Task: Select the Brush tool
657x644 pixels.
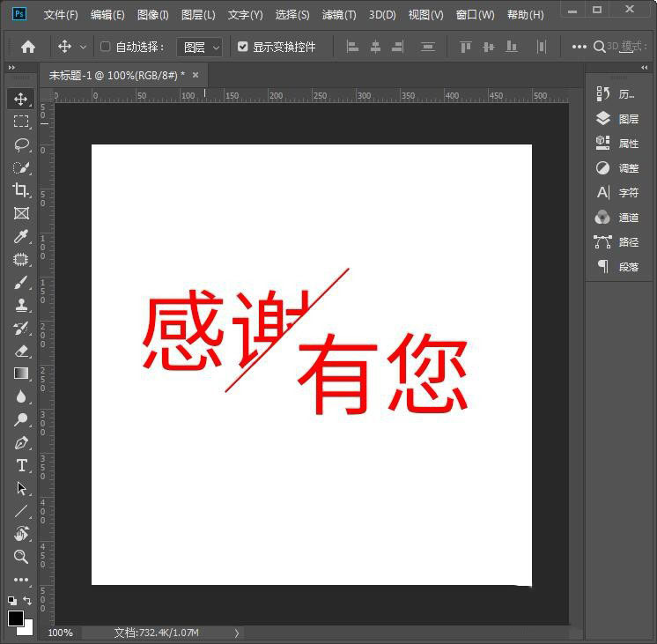Action: coord(20,283)
